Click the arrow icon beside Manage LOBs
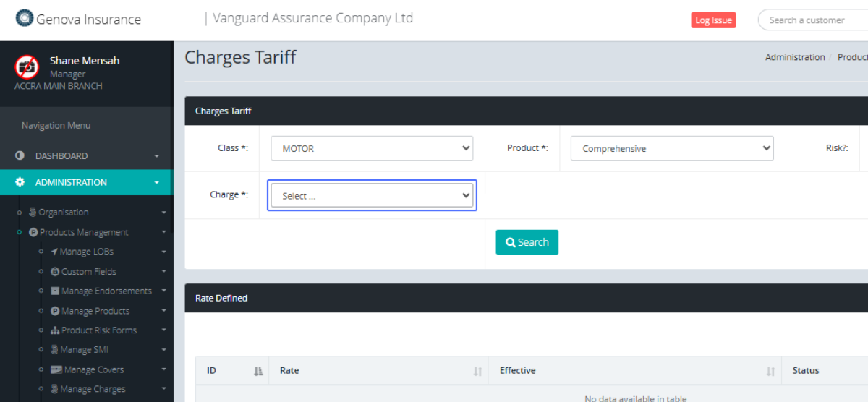Viewport: 868px width, 402px height. (x=54, y=252)
